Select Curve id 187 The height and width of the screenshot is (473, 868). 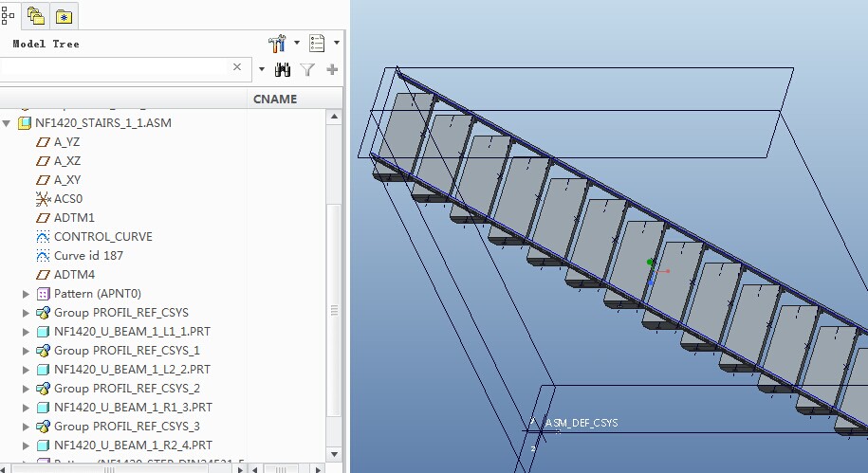pos(88,256)
